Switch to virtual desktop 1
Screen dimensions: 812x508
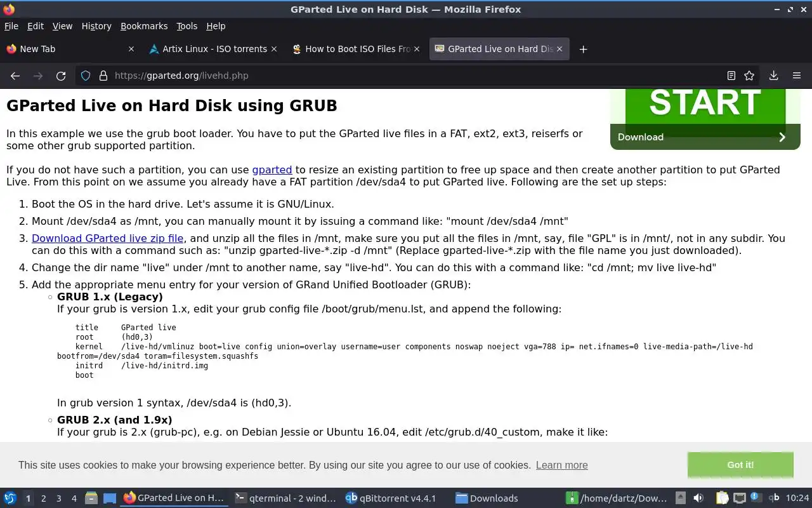28,498
